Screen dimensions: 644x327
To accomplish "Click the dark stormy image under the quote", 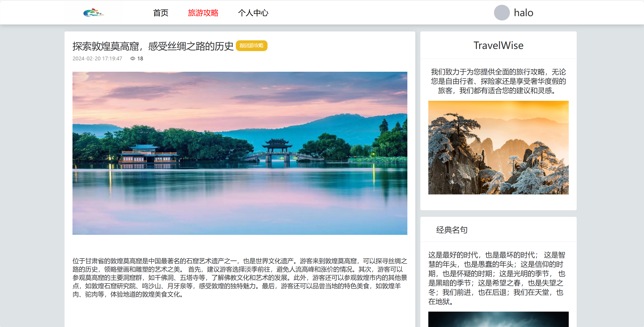I will pos(498,319).
